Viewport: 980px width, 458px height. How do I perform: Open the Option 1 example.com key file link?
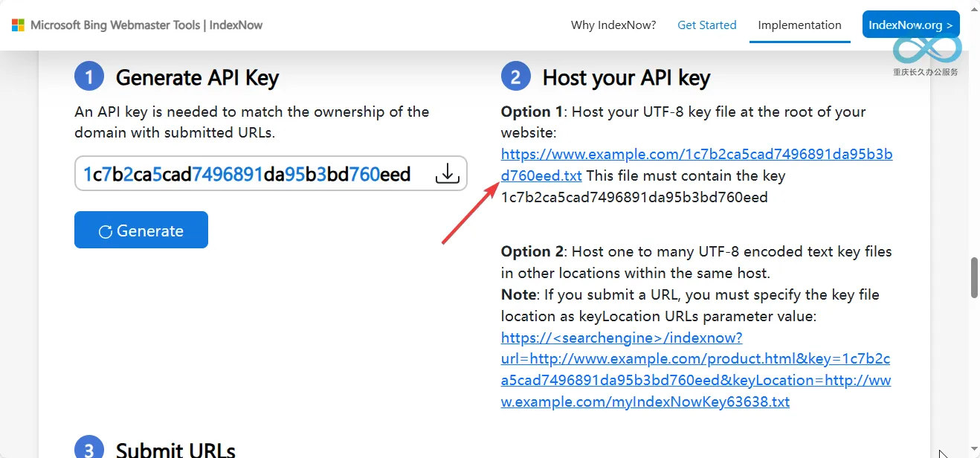click(697, 165)
